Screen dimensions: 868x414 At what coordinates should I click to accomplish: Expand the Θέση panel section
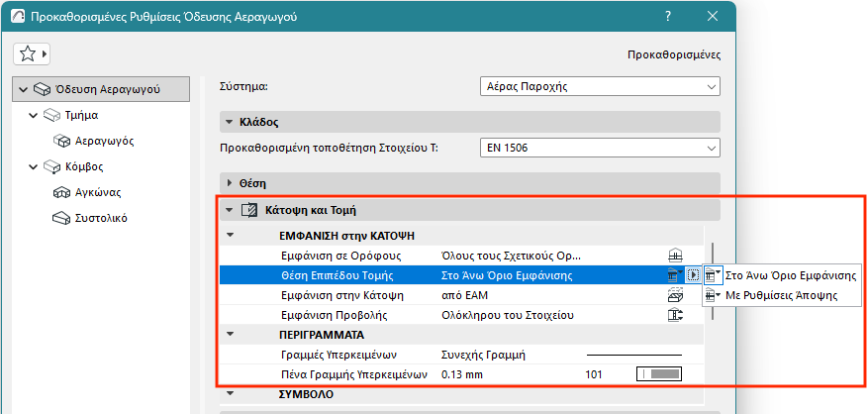[230, 183]
